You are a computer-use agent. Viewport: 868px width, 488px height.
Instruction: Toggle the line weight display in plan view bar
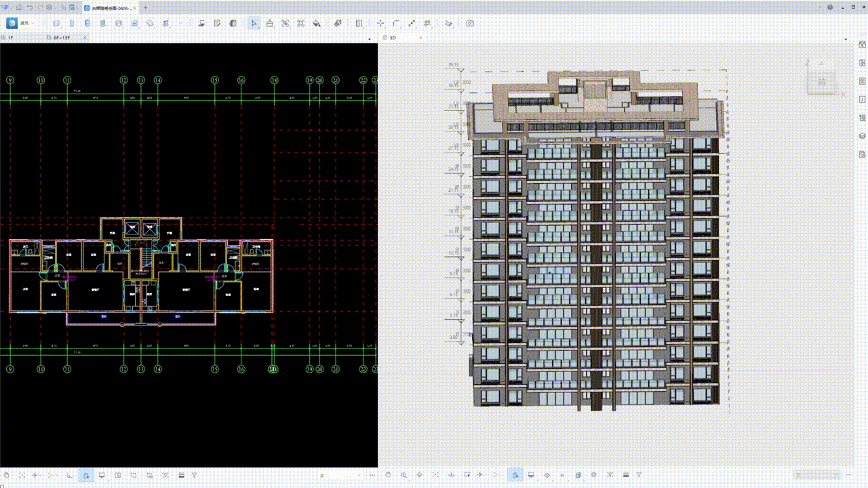tap(181, 475)
